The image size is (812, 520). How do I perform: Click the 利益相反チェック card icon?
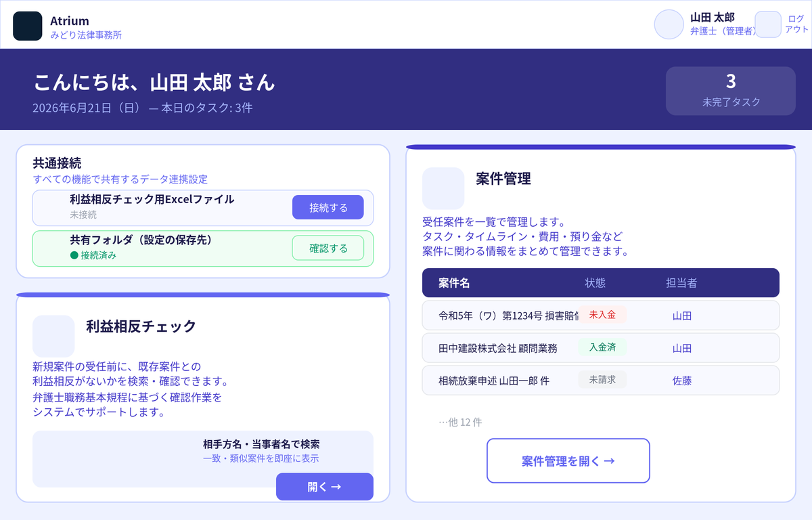(53, 336)
